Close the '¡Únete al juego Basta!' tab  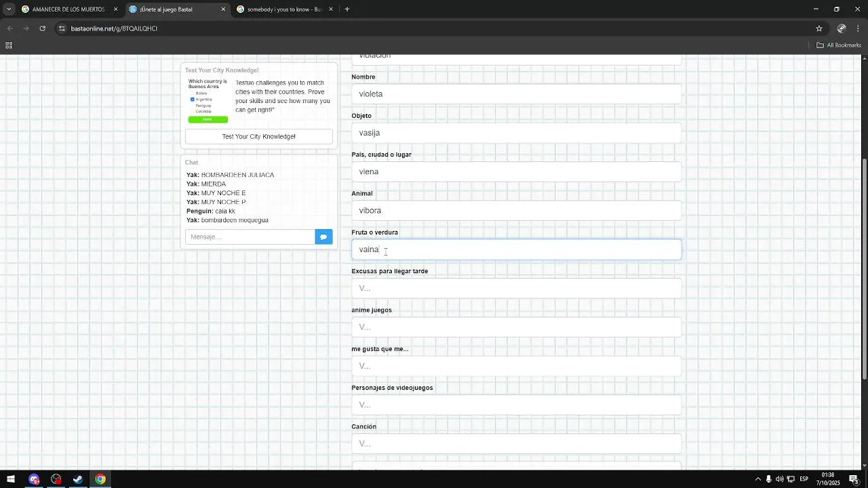click(223, 9)
